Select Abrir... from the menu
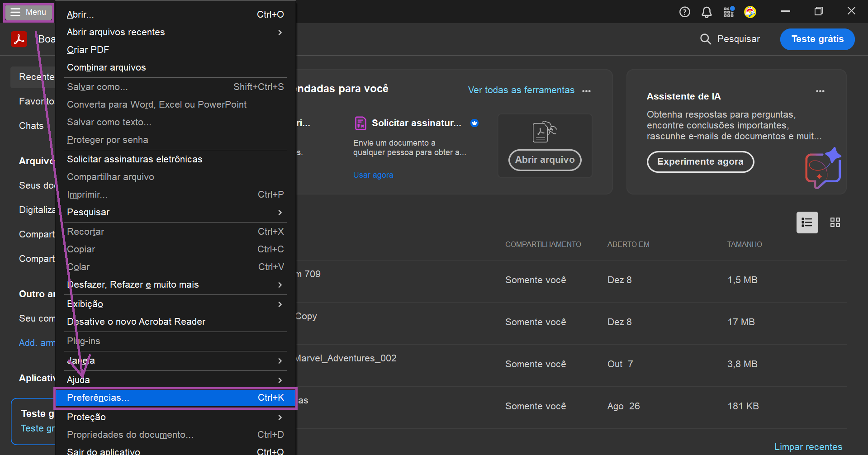 click(175, 14)
